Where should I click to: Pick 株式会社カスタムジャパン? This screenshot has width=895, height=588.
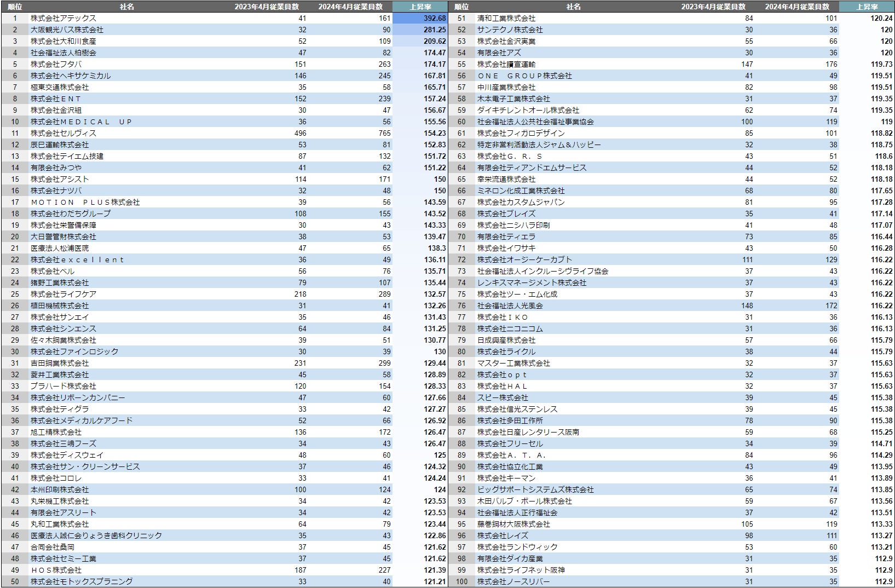pos(521,202)
